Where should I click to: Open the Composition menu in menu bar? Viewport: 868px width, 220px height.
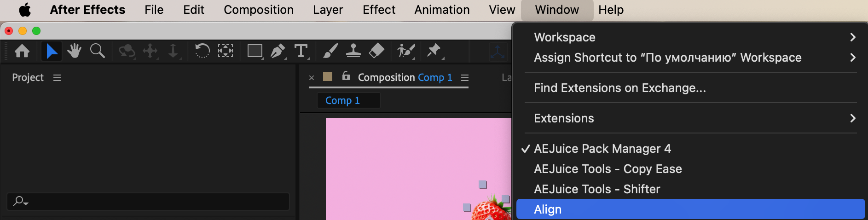(x=258, y=10)
